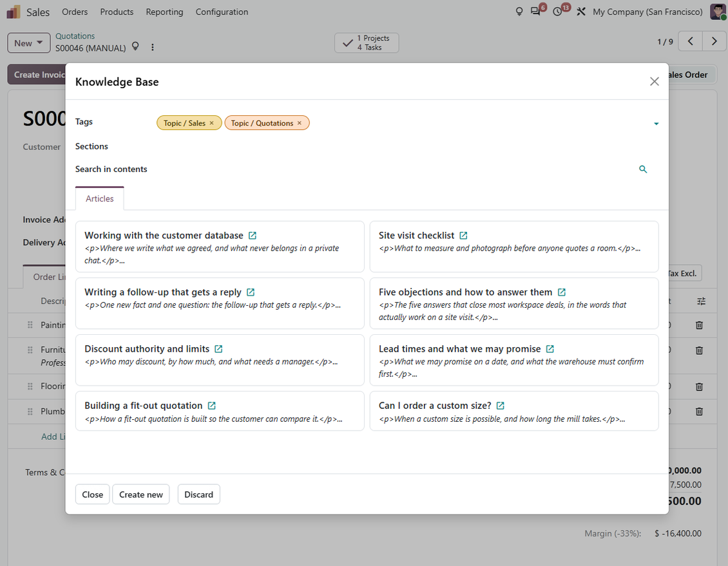
Task: Click the lightbulb next to S00046 breadcrumb
Action: pos(135,46)
